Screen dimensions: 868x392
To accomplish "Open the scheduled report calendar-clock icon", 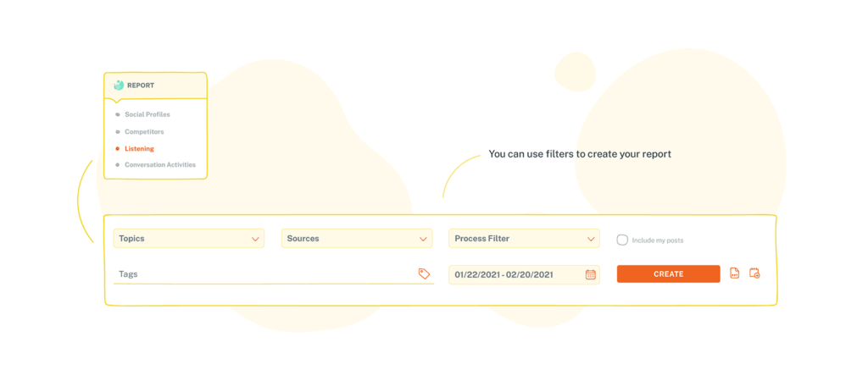I will pyautogui.click(x=754, y=273).
